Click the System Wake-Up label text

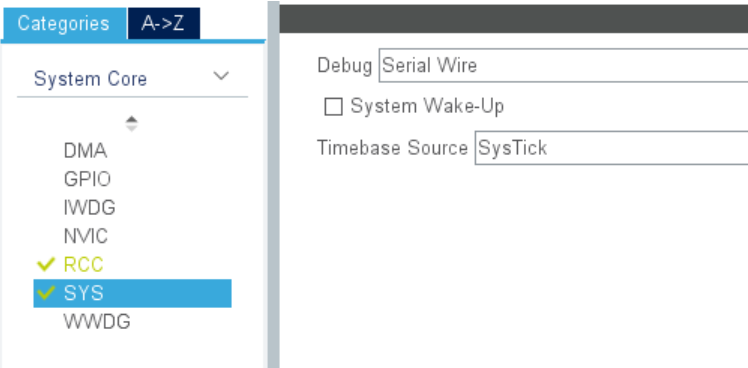coord(427,106)
